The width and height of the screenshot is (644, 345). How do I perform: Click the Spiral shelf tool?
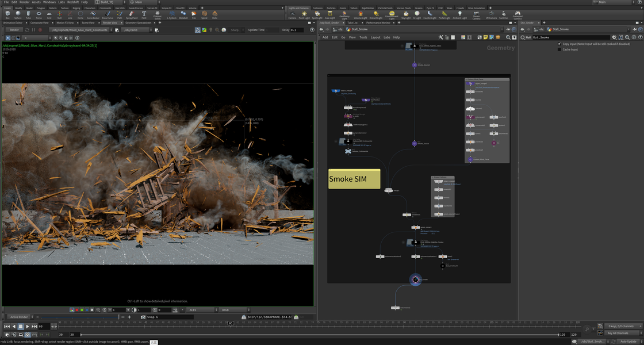click(x=204, y=14)
